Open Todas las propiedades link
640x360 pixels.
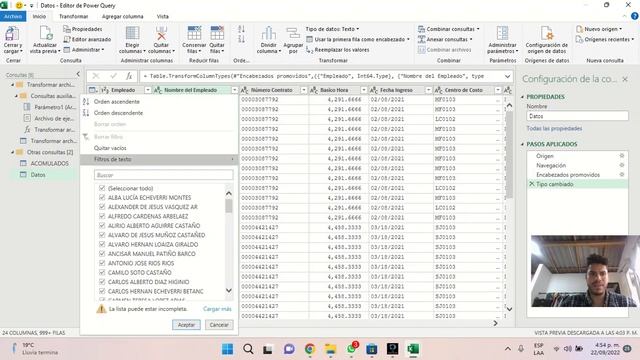coord(554,129)
